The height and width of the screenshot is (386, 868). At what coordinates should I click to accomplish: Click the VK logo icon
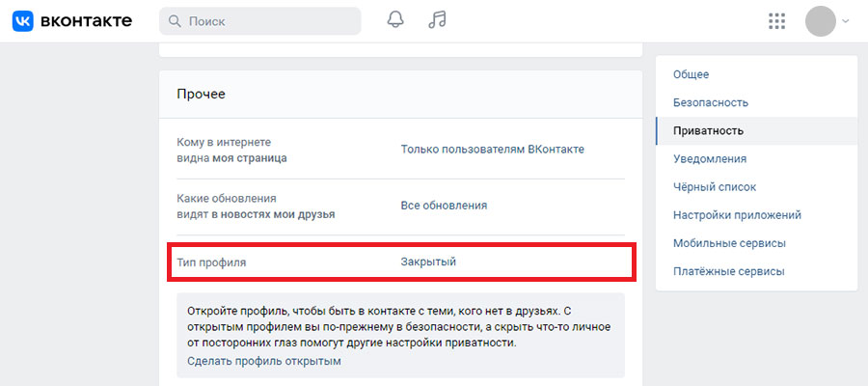[x=23, y=21]
